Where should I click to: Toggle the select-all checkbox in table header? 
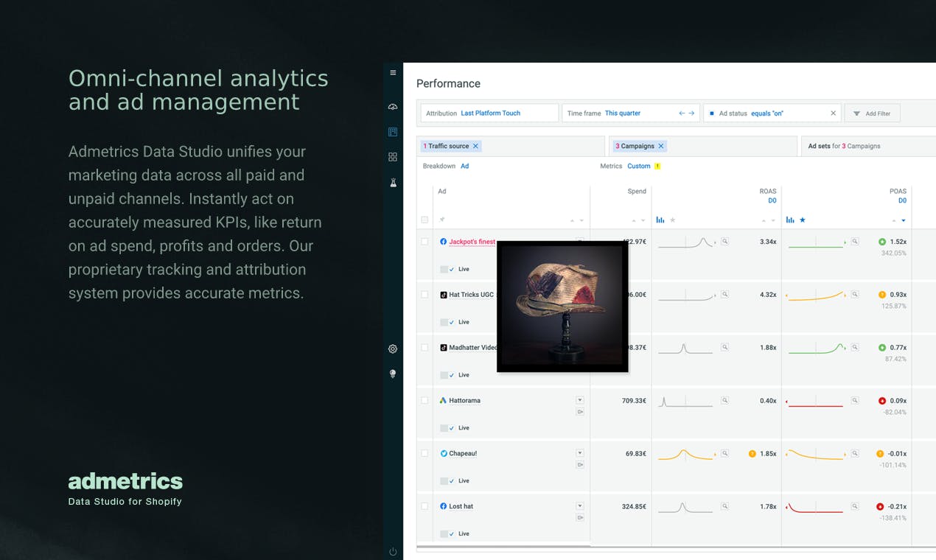point(425,220)
